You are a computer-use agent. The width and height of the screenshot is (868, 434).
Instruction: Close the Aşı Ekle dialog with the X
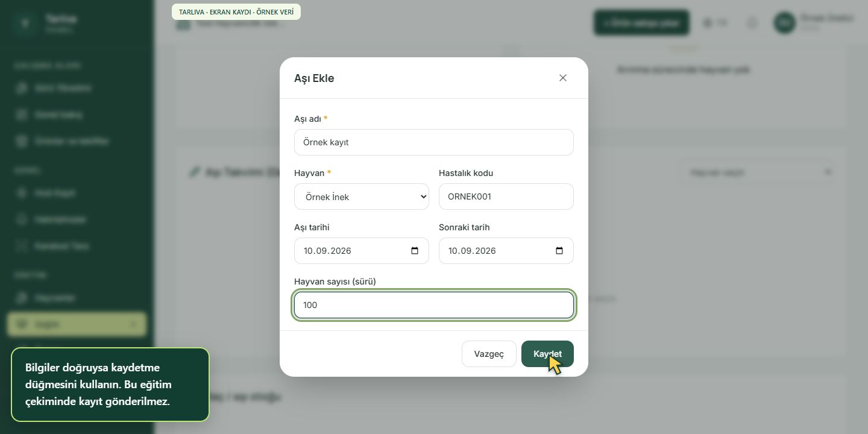click(x=563, y=78)
